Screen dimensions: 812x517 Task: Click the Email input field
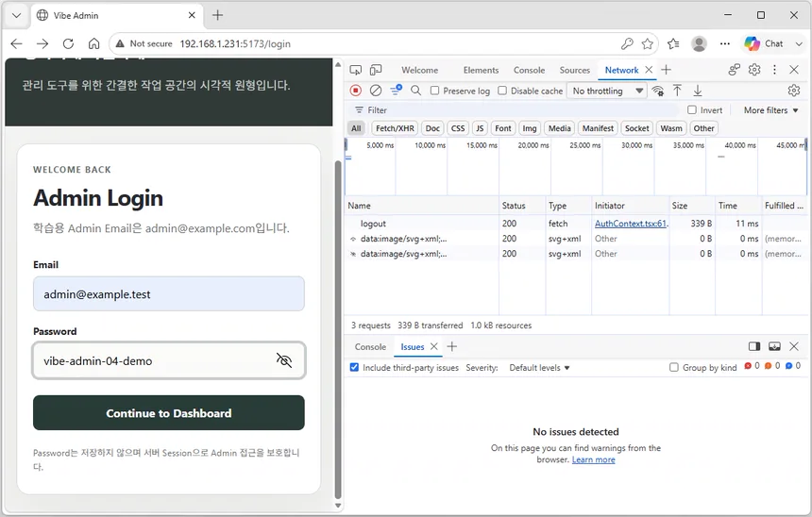(169, 294)
